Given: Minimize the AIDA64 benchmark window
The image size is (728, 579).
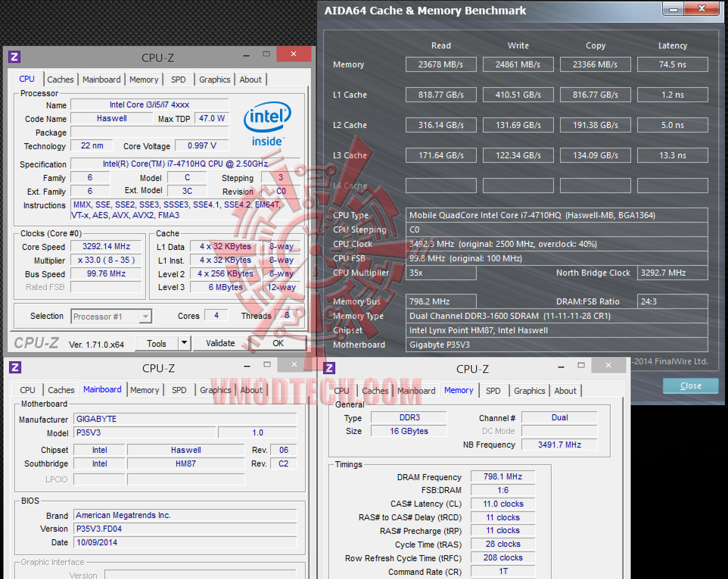Looking at the screenshot, I should pos(674,9).
